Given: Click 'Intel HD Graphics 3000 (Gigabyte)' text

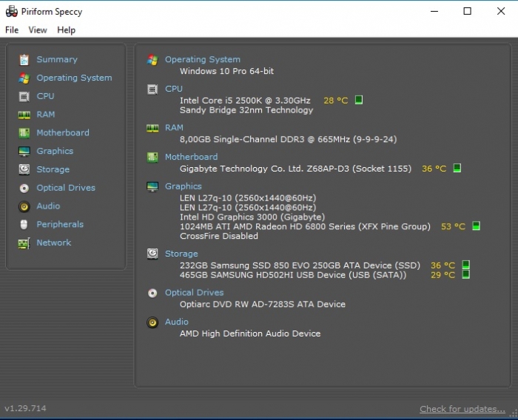Looking at the screenshot, I should pyautogui.click(x=252, y=217).
